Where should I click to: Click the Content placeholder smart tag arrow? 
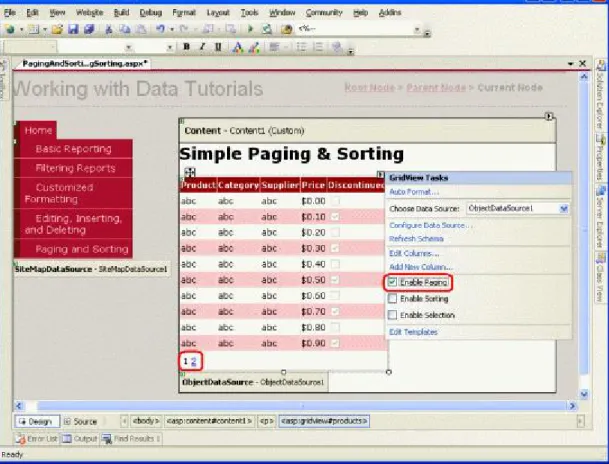point(548,116)
